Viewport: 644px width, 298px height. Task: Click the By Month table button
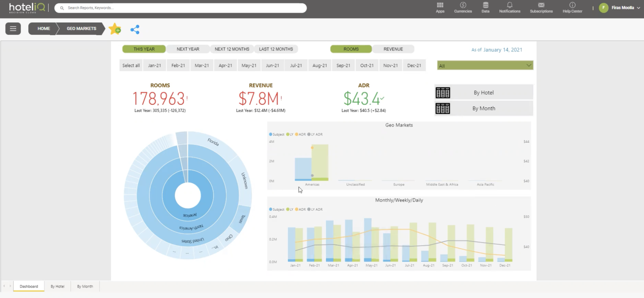[484, 108]
